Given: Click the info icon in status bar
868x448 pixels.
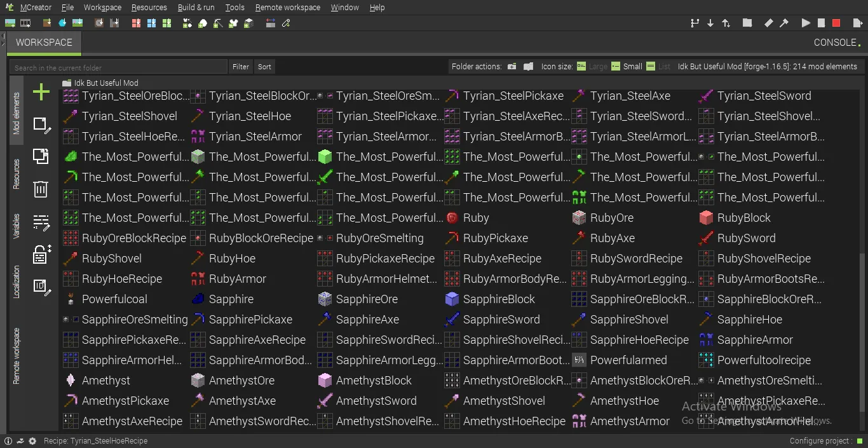Looking at the screenshot, I should [x=9, y=441].
